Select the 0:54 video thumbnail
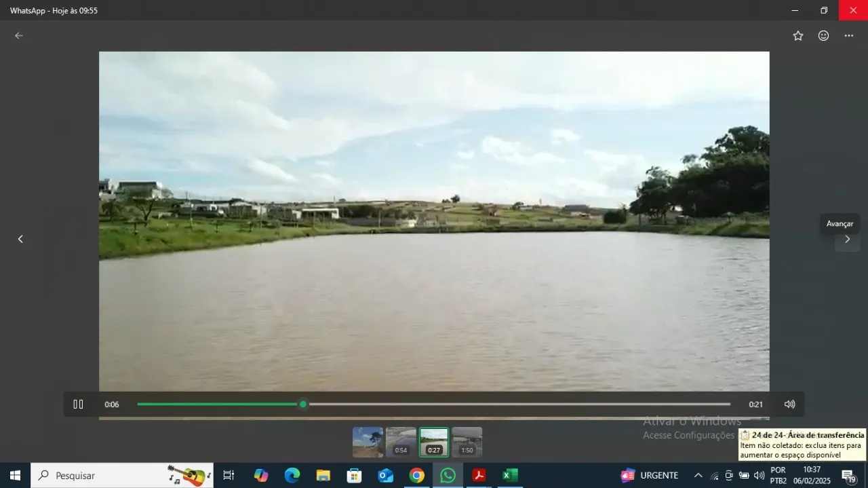868x488 pixels. click(401, 442)
